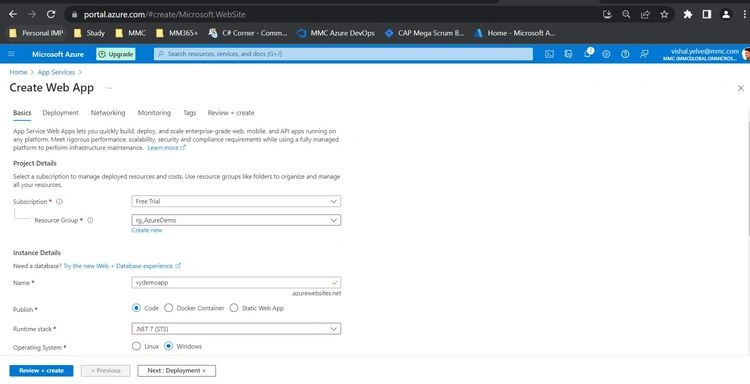750x384 pixels.
Task: Switch to the Basics tab
Action: [22, 113]
